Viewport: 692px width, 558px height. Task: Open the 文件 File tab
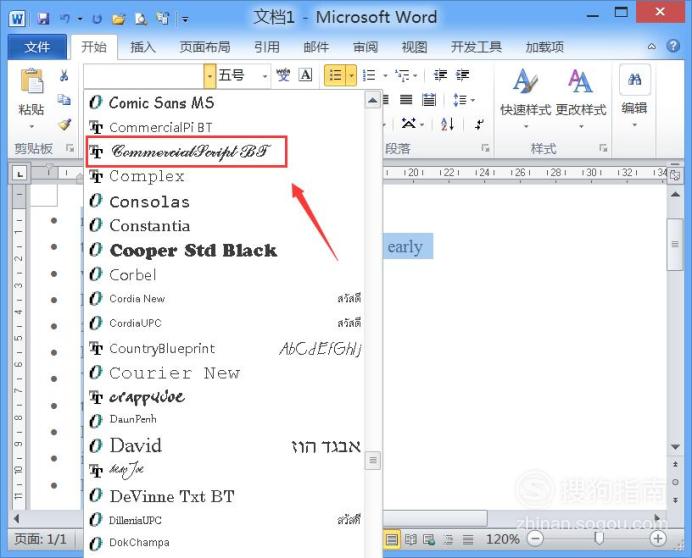point(37,47)
